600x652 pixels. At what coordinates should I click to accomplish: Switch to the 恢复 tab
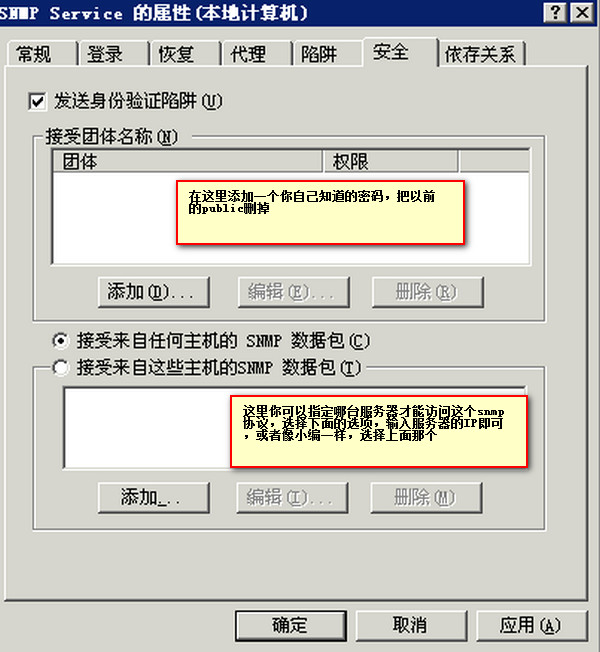pos(185,54)
